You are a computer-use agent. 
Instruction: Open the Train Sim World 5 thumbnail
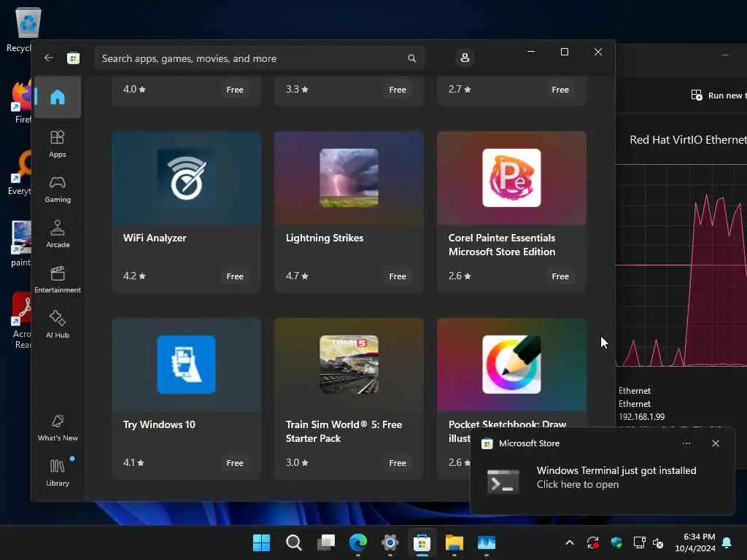349,365
